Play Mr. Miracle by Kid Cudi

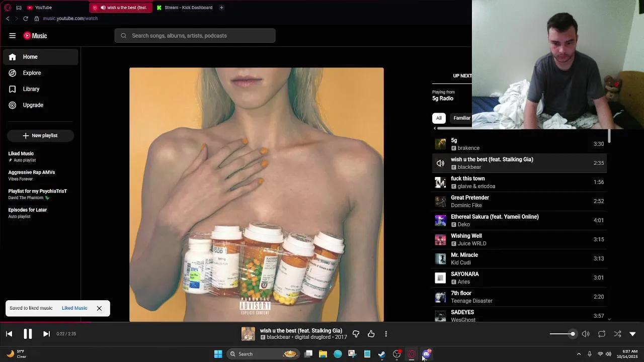coord(519,258)
